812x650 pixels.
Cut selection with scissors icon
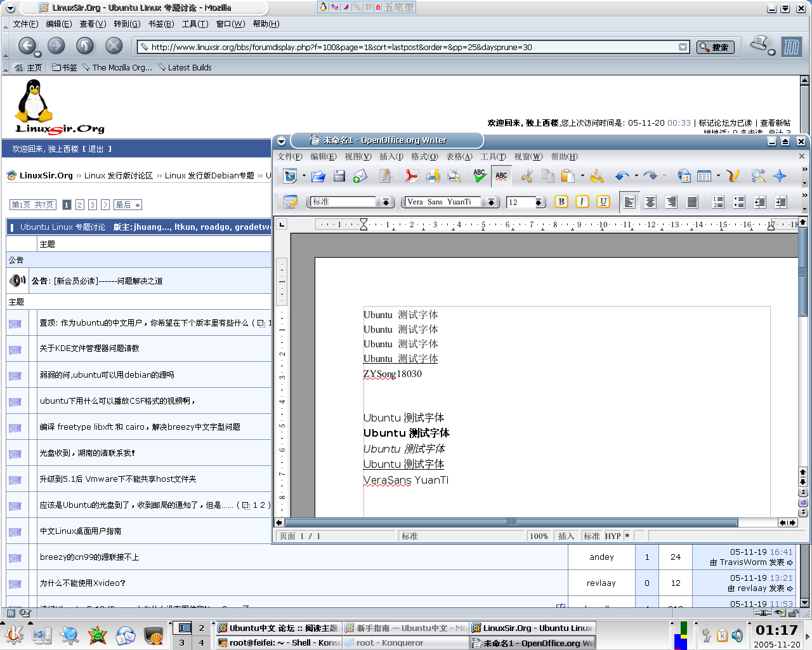pyautogui.click(x=527, y=176)
